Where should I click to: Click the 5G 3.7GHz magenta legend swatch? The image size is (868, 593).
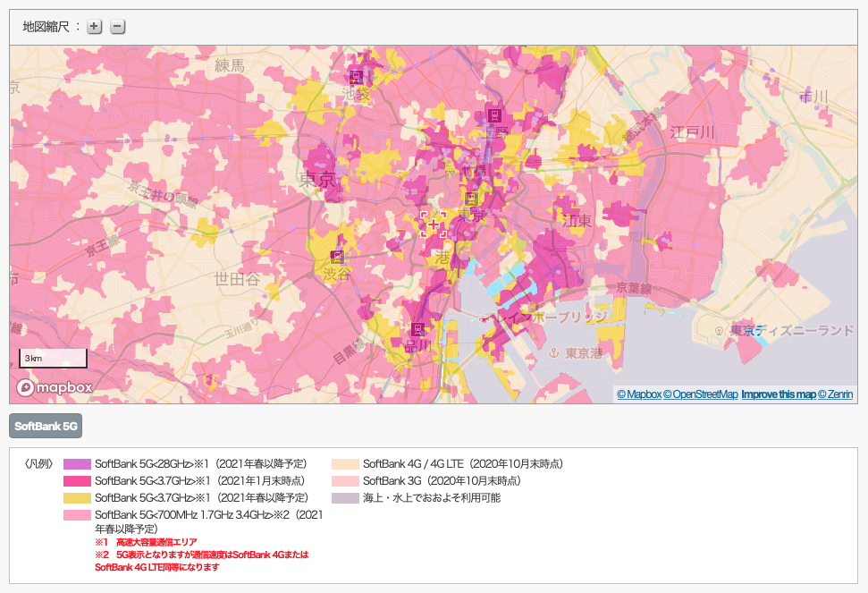click(77, 480)
